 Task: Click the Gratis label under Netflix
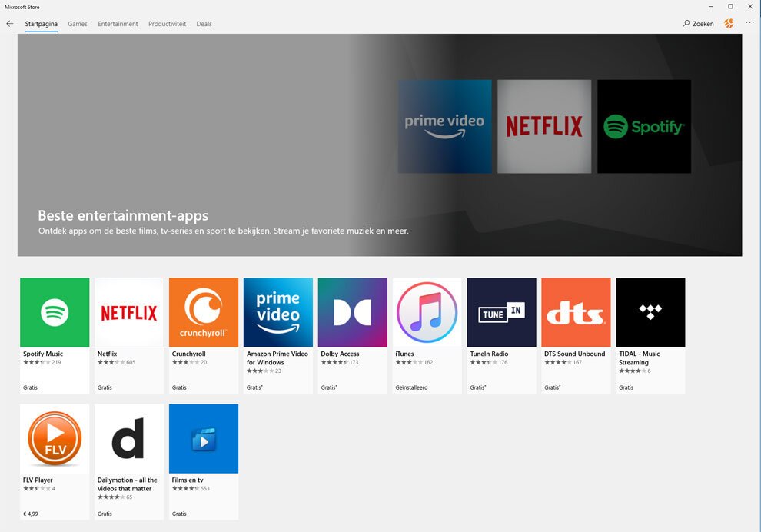coord(105,387)
